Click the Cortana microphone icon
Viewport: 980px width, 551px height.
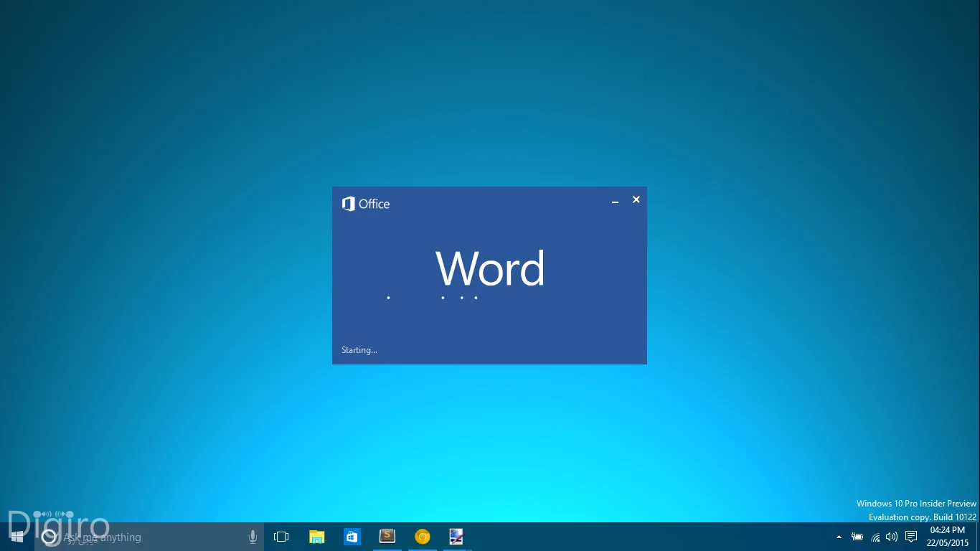click(x=253, y=537)
